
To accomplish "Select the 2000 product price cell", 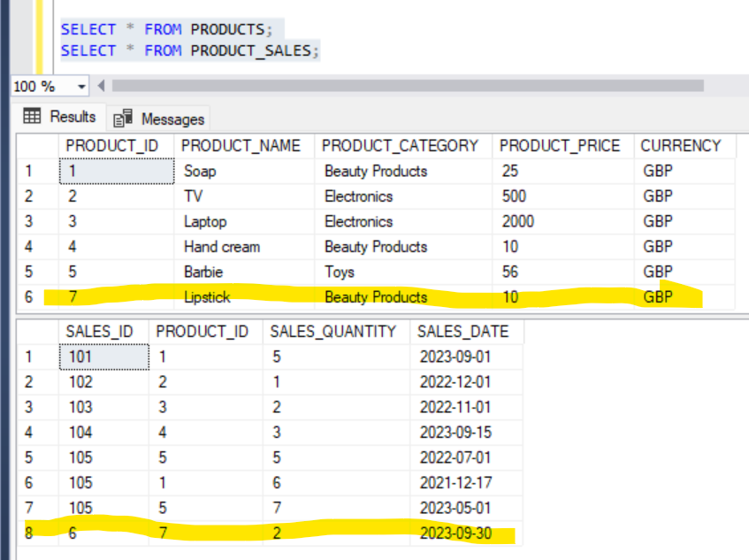I will coord(517,221).
